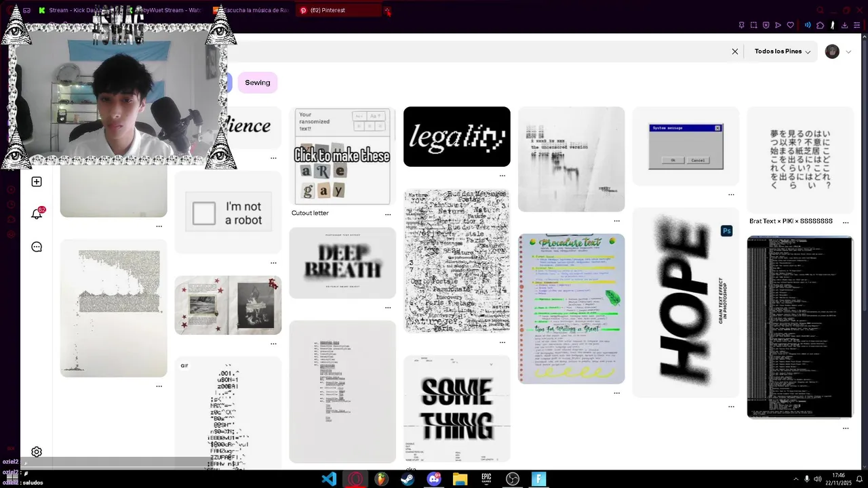Open options menu under HOPE pin
The width and height of the screenshot is (868, 488).
(731, 407)
